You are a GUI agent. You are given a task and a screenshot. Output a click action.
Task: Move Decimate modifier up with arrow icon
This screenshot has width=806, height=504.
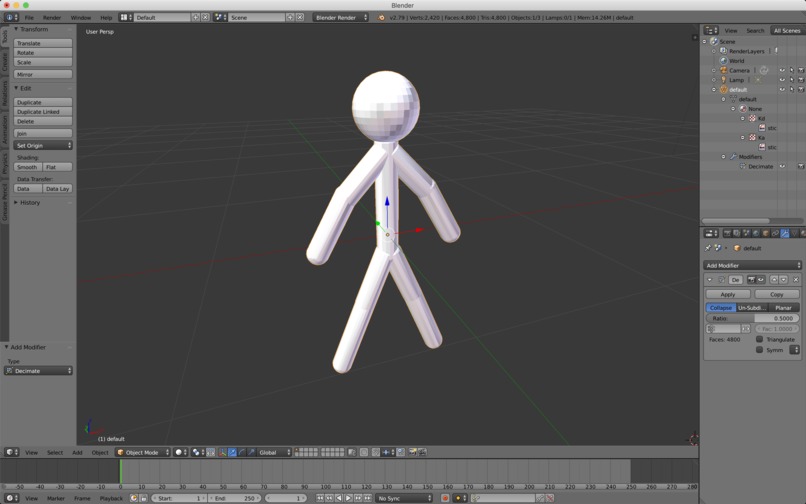click(774, 280)
